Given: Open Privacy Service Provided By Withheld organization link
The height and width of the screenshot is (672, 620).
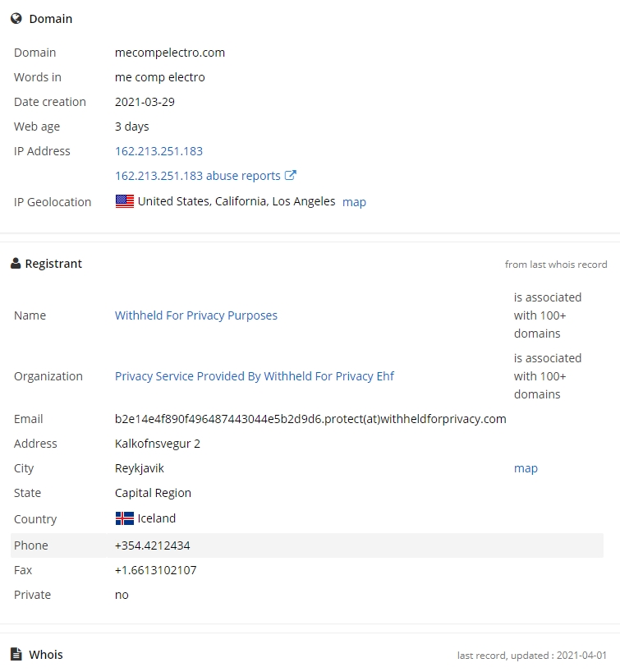Looking at the screenshot, I should coord(254,376).
